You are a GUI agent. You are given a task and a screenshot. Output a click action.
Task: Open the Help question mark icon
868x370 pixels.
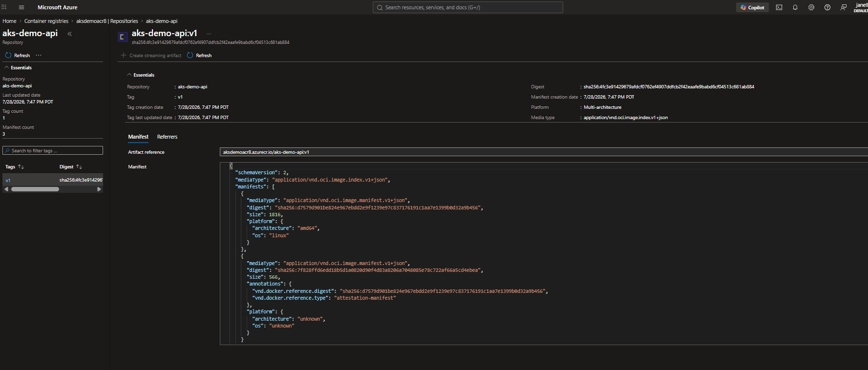click(827, 7)
